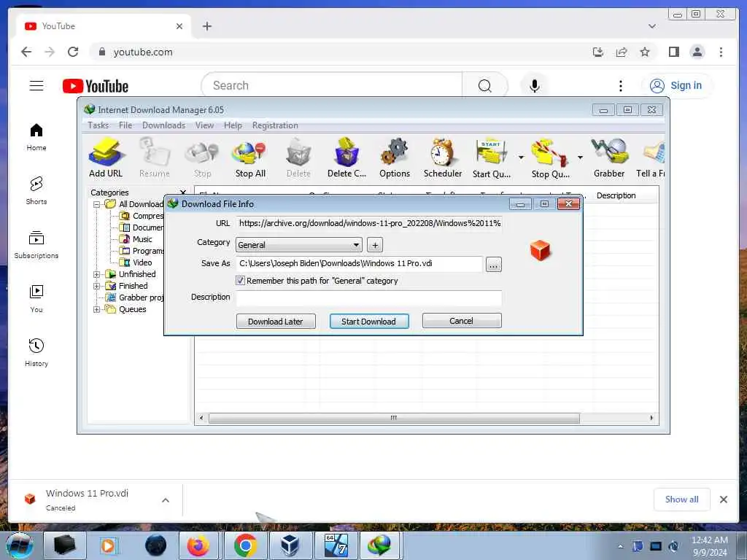Viewport: 747px width, 560px height.
Task: Click the install app icon in address bar
Action: 598,52
